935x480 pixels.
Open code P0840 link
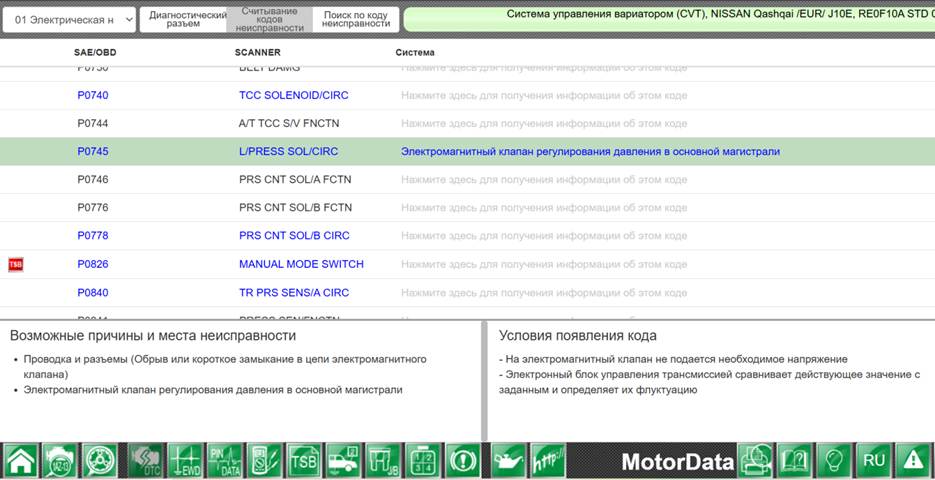tap(93, 293)
